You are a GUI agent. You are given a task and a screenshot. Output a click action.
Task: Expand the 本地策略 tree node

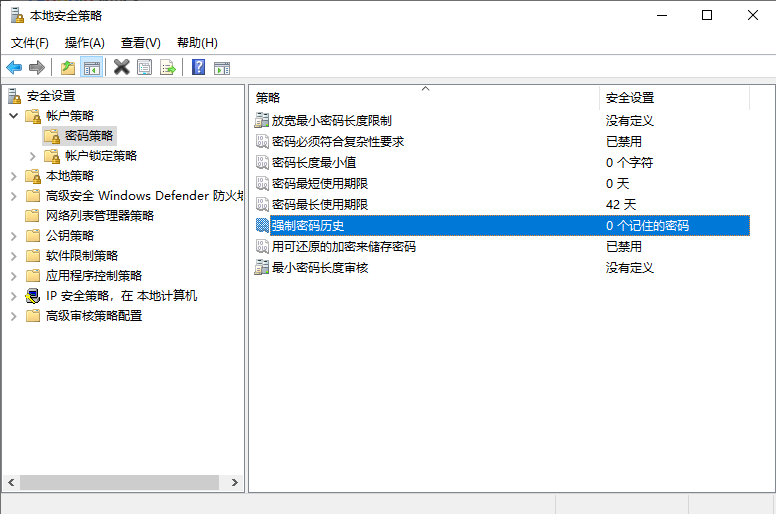[x=14, y=176]
